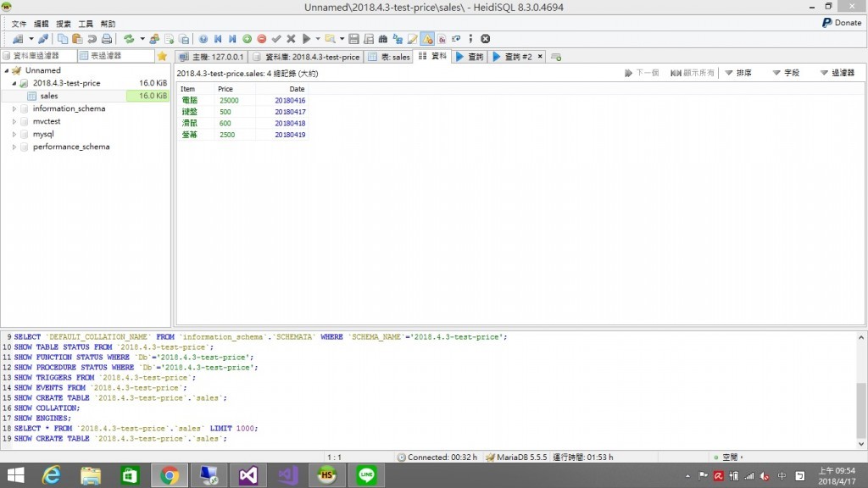The image size is (868, 488).
Task: Close the 查詢 #2 tab
Action: [540, 57]
